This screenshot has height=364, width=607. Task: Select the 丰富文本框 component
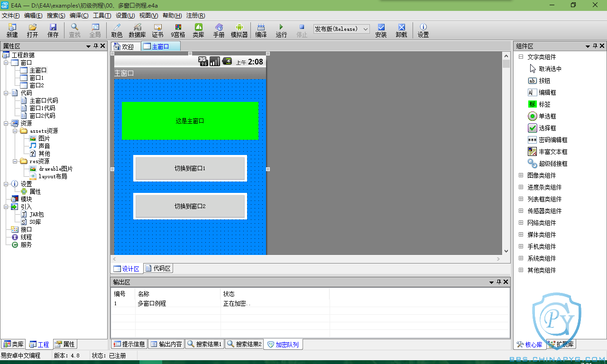tap(548, 152)
